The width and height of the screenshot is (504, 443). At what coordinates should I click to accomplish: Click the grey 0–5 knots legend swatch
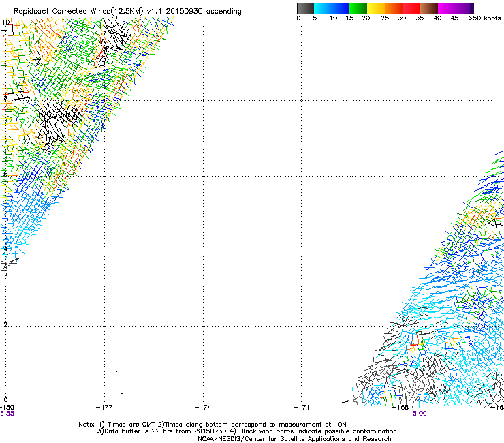tap(306, 8)
